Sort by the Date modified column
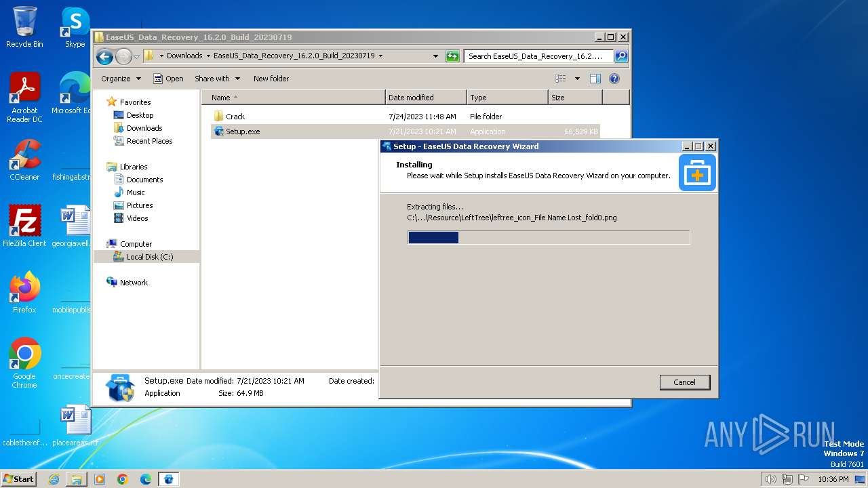This screenshot has height=488, width=868. click(426, 98)
